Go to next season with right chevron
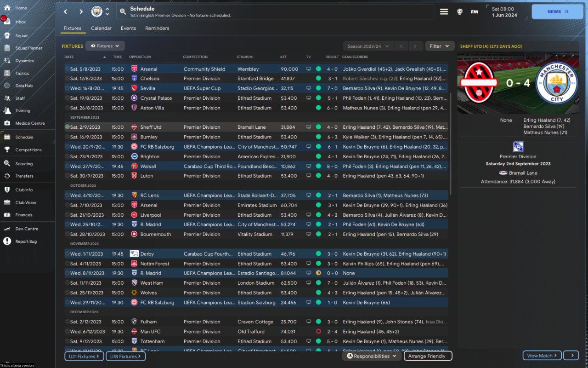The height and width of the screenshot is (368, 588). [x=415, y=46]
